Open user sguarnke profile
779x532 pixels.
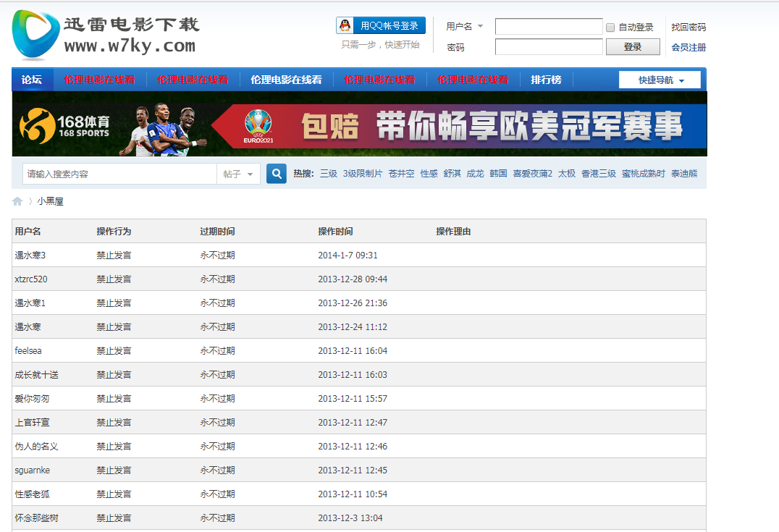coord(33,470)
